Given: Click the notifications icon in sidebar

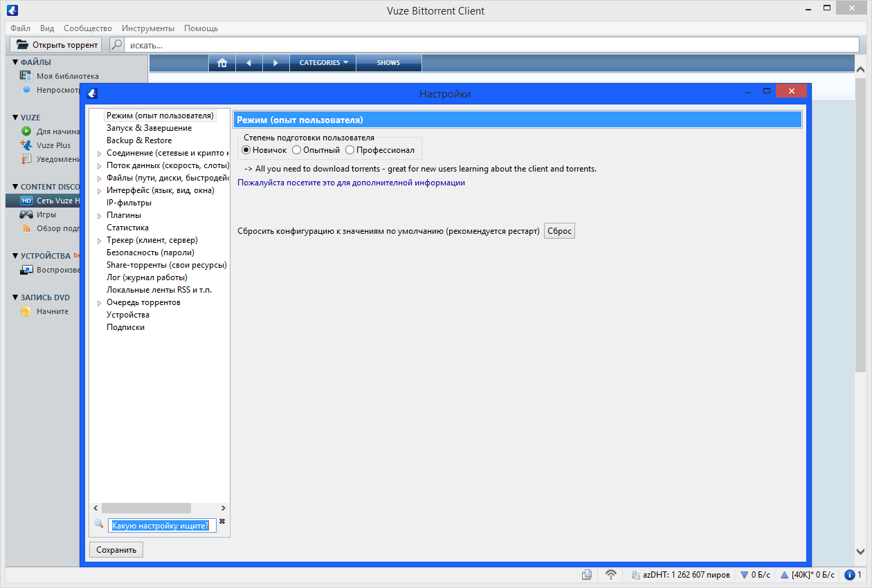Looking at the screenshot, I should click(x=26, y=159).
